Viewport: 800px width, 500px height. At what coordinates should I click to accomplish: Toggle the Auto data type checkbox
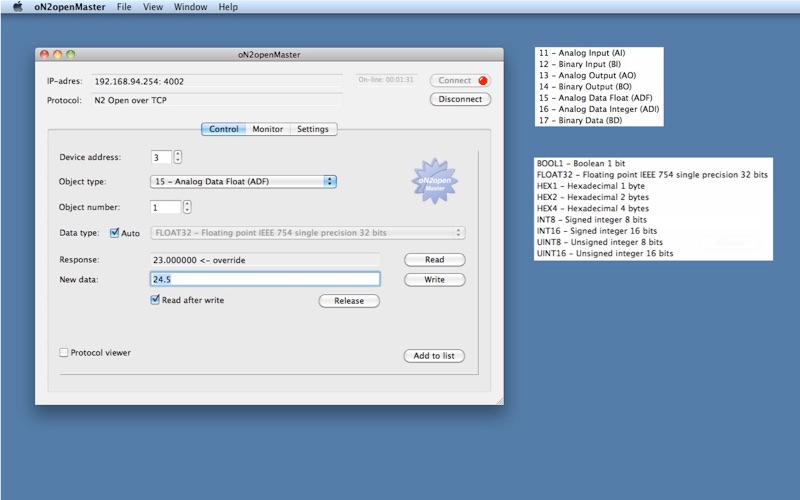[114, 233]
